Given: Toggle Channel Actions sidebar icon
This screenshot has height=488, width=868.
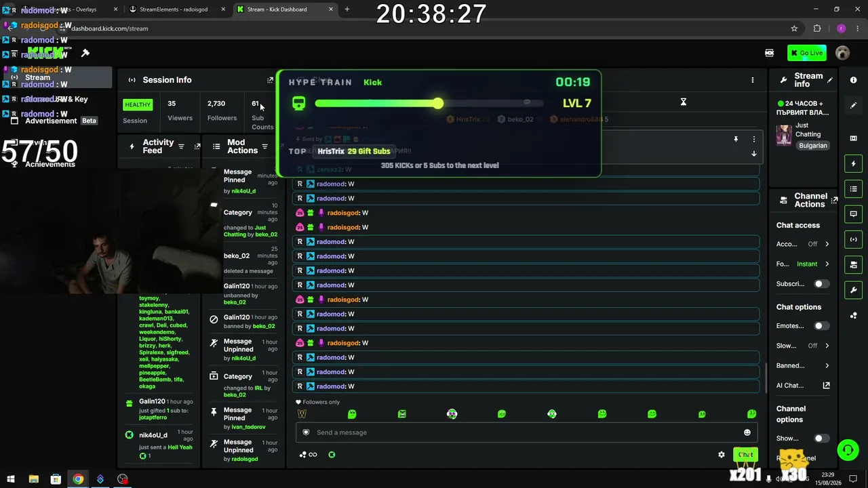Looking at the screenshot, I should tap(853, 264).
